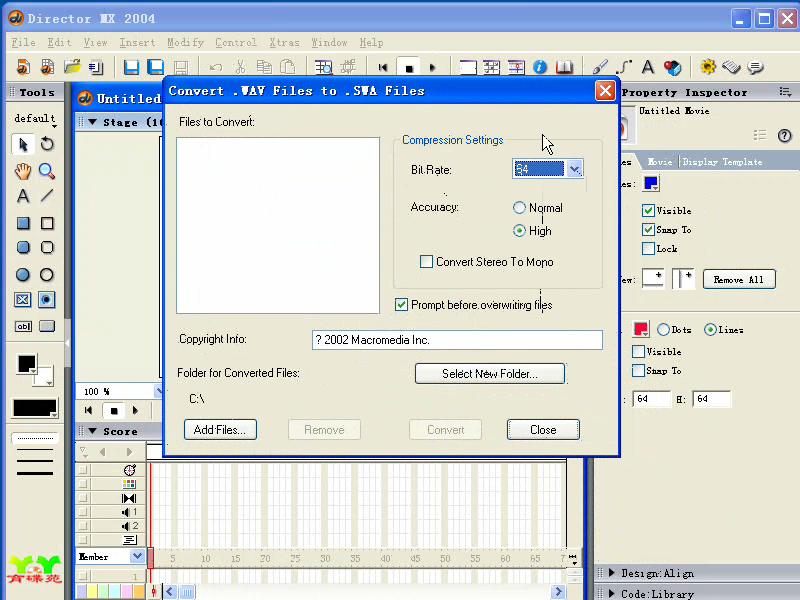Click the Save All toolbar icon

click(156, 67)
